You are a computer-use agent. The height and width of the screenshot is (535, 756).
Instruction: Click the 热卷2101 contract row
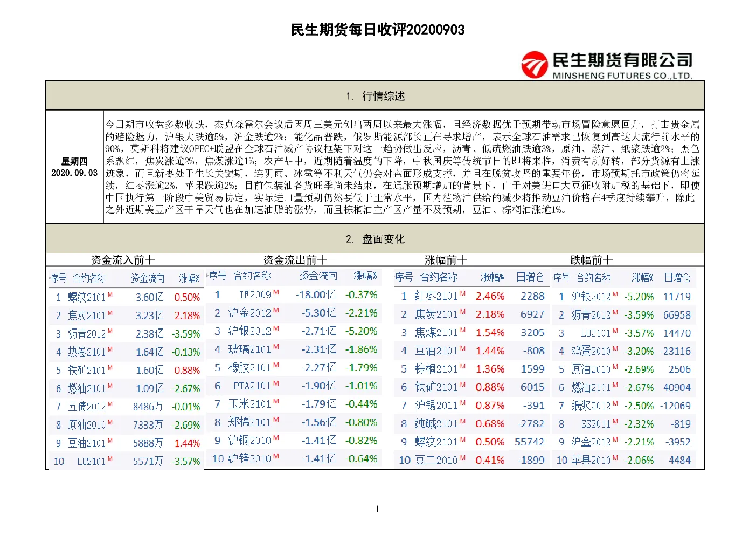pos(127,352)
